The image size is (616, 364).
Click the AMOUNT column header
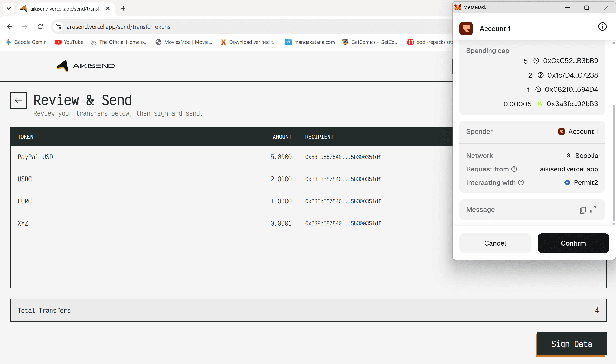[x=282, y=137]
